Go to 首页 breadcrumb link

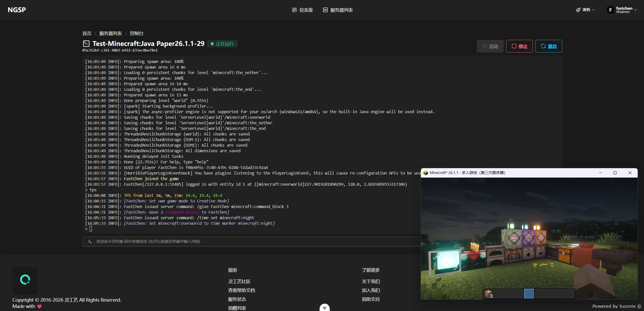click(87, 33)
